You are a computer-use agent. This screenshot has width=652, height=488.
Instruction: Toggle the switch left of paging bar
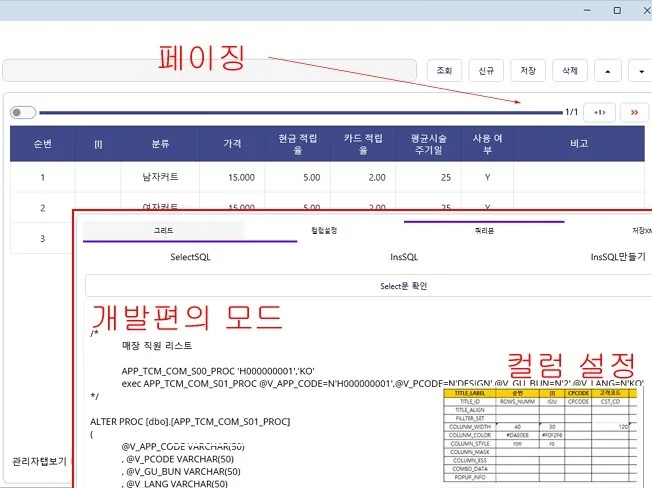pos(23,112)
